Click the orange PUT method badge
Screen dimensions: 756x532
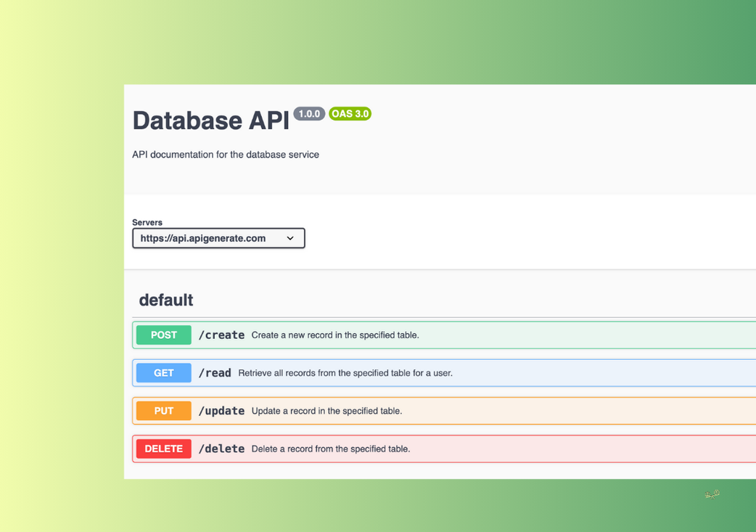point(164,411)
